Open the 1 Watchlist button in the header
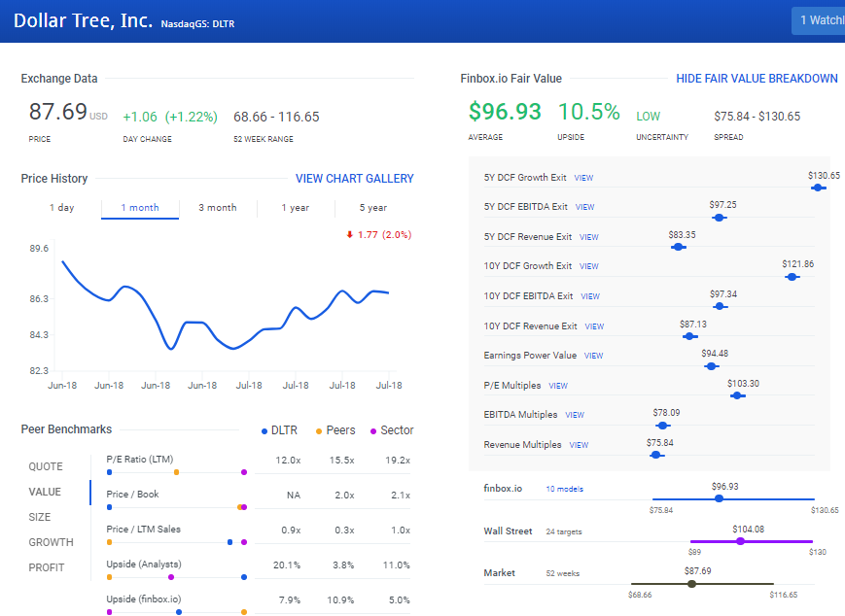The width and height of the screenshot is (845, 616). point(818,20)
